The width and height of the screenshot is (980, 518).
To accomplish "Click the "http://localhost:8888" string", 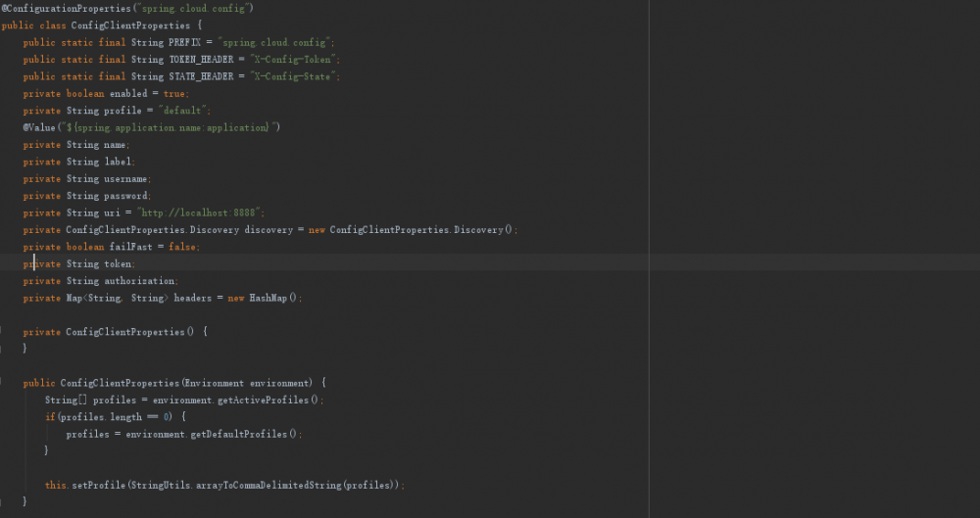I will (199, 213).
